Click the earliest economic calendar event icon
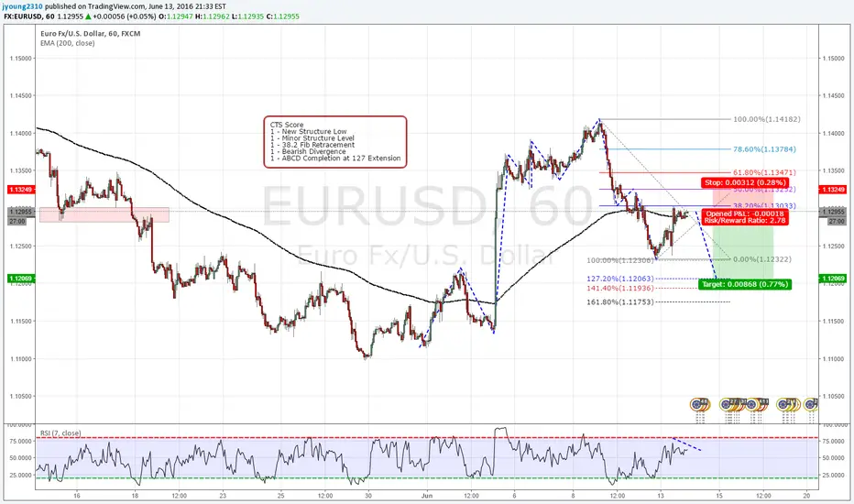This screenshot has width=854, height=504. [695, 404]
